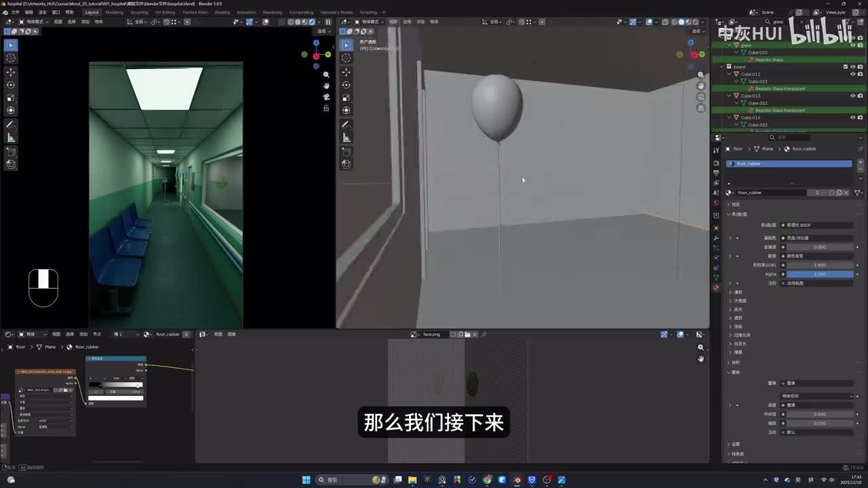Pause rendered preview in left viewport header
This screenshot has width=868, height=488.
[x=328, y=22]
